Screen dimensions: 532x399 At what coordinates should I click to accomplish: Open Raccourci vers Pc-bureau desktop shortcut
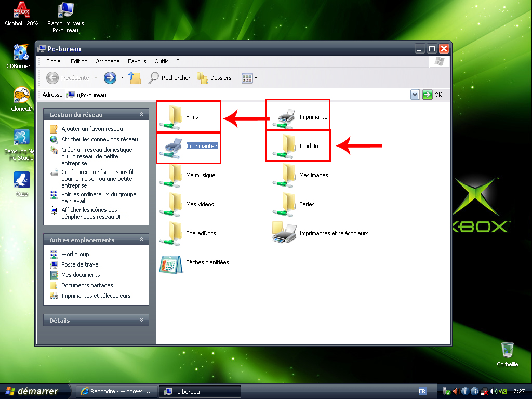(x=65, y=18)
